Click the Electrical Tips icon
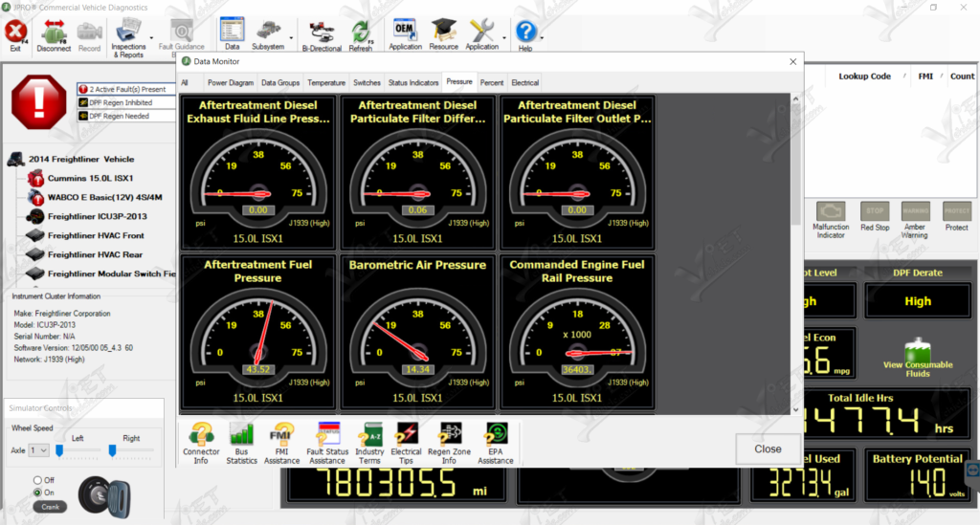The image size is (980, 525). coord(406,443)
